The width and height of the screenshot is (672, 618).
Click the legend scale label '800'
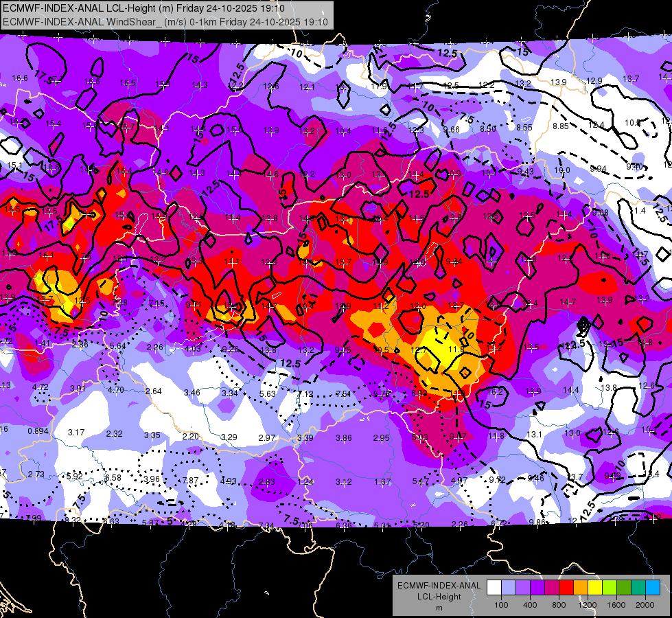[559, 605]
